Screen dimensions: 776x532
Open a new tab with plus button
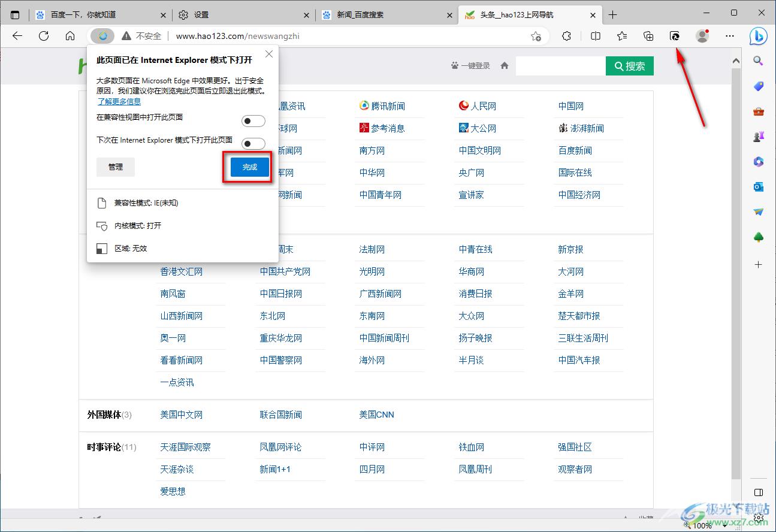tap(612, 15)
